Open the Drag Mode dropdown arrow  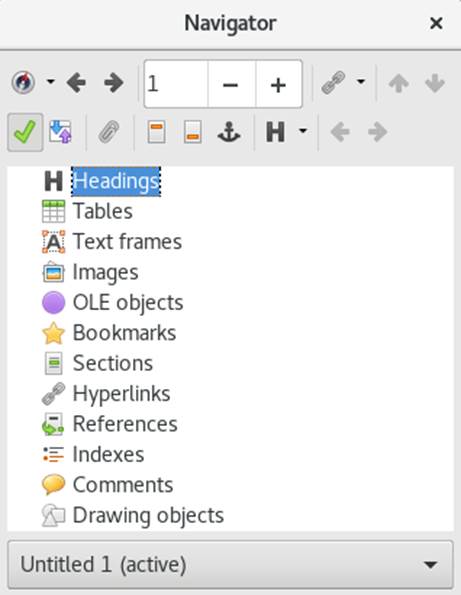(361, 82)
